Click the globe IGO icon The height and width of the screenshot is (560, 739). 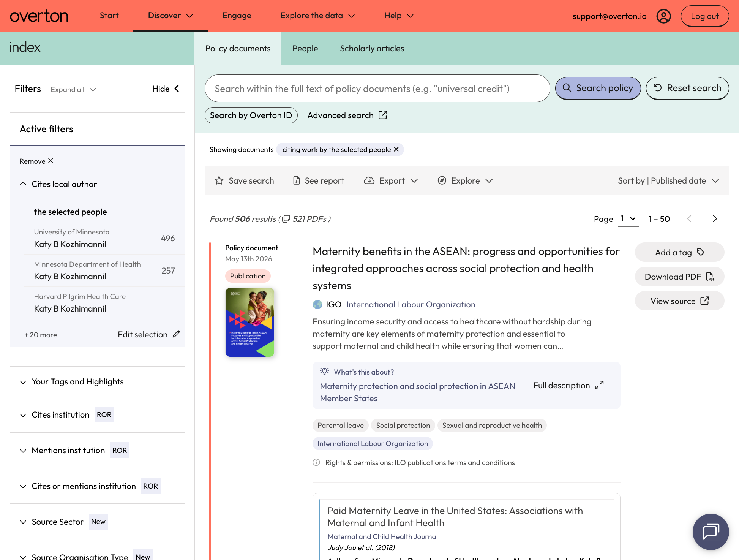click(x=317, y=304)
